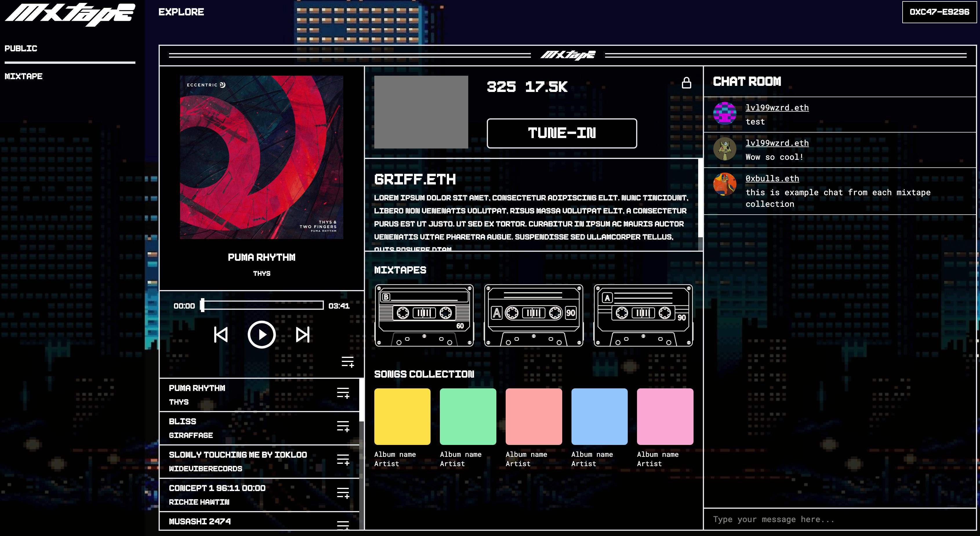Add Slowly Touching Me to playlist icon
Screen dimensions: 980x536
[x=343, y=459]
